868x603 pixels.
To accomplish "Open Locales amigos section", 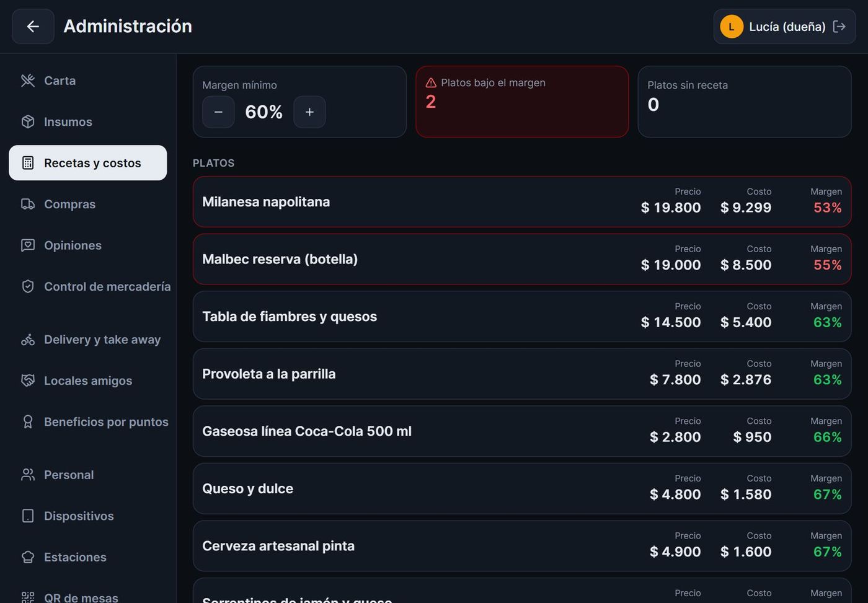I will point(88,381).
